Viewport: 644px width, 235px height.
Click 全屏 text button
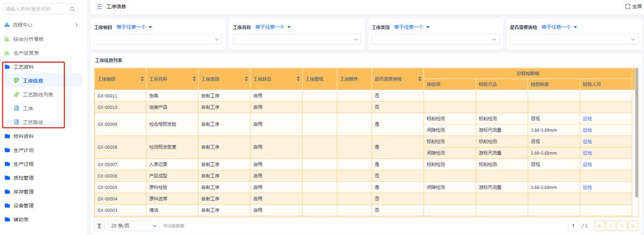pos(636,6)
